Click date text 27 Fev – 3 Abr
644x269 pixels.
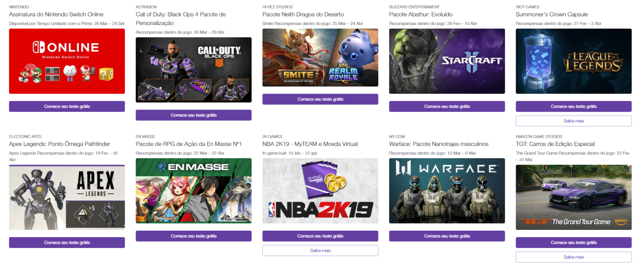(x=588, y=23)
